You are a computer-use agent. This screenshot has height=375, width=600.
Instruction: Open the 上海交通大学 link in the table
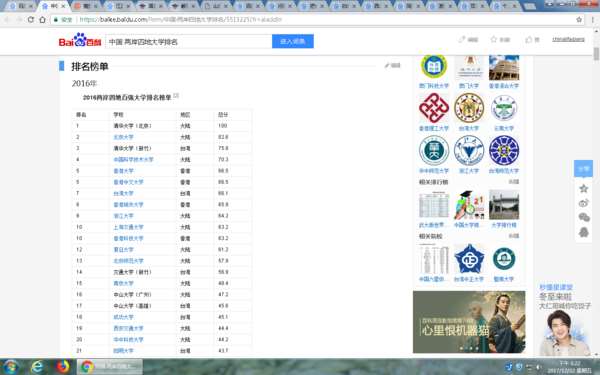click(x=128, y=227)
